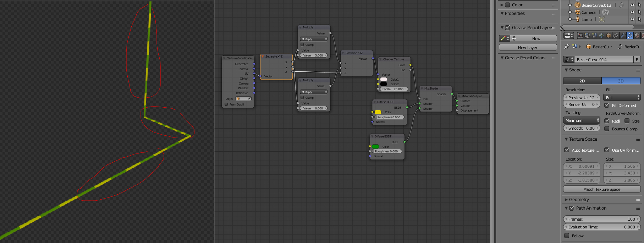The image size is (644, 243).
Task: Collapse the Texture Space panel
Action: pos(566,139)
